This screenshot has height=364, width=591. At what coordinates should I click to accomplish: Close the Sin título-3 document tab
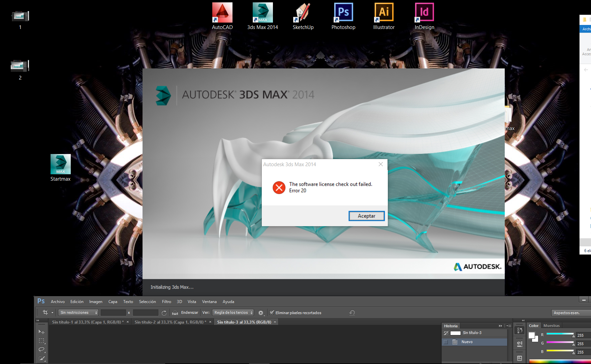tap(275, 322)
